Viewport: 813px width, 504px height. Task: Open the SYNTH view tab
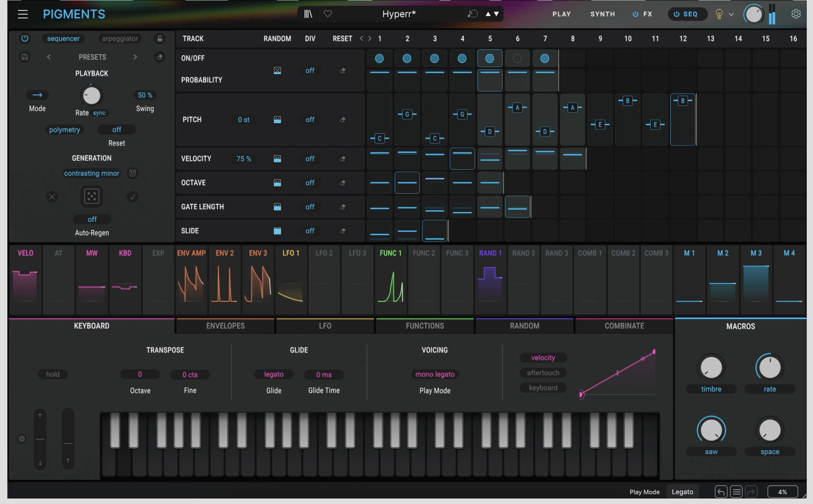point(602,14)
